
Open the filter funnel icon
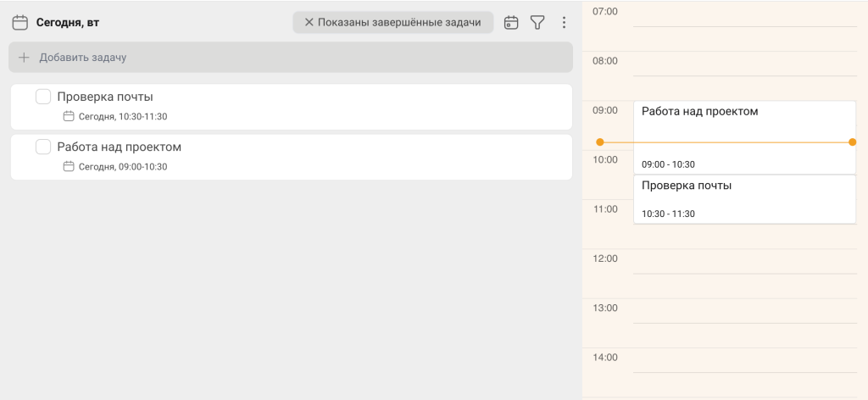537,23
